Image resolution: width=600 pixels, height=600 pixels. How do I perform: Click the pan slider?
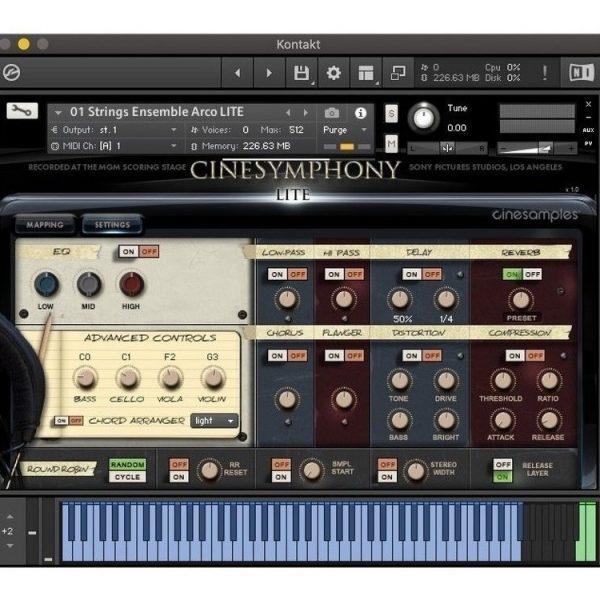coord(447,148)
